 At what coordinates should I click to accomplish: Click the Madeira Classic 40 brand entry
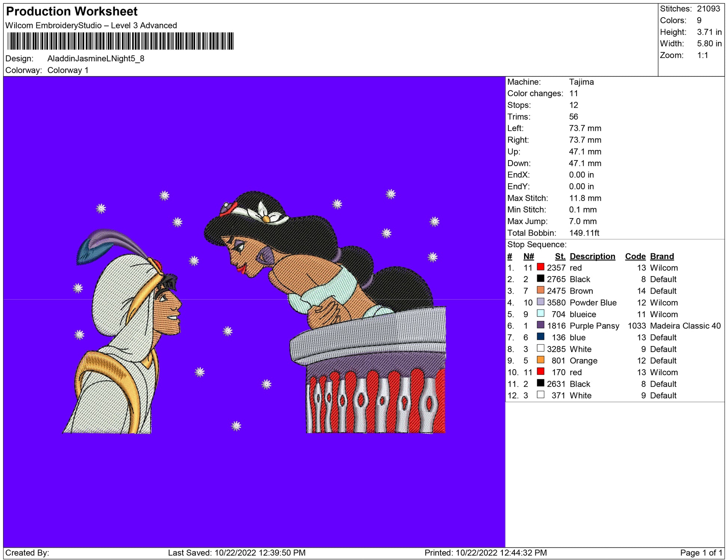tap(685, 326)
